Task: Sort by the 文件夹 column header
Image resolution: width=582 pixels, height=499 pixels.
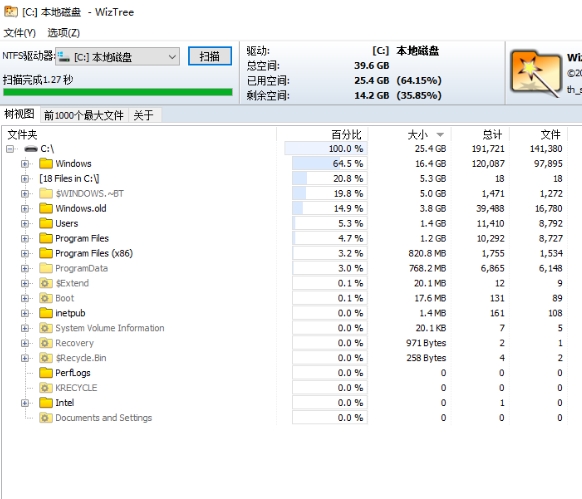Action: pyautogui.click(x=139, y=134)
